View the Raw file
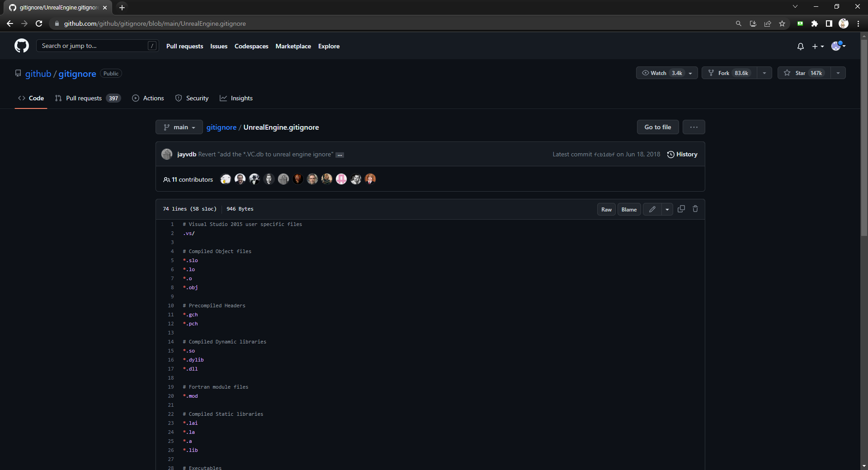Screen dimensions: 868x470 [x=606, y=209]
